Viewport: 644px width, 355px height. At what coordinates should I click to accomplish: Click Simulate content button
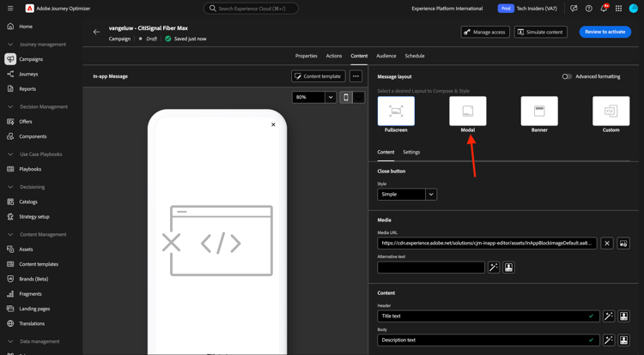tap(540, 32)
